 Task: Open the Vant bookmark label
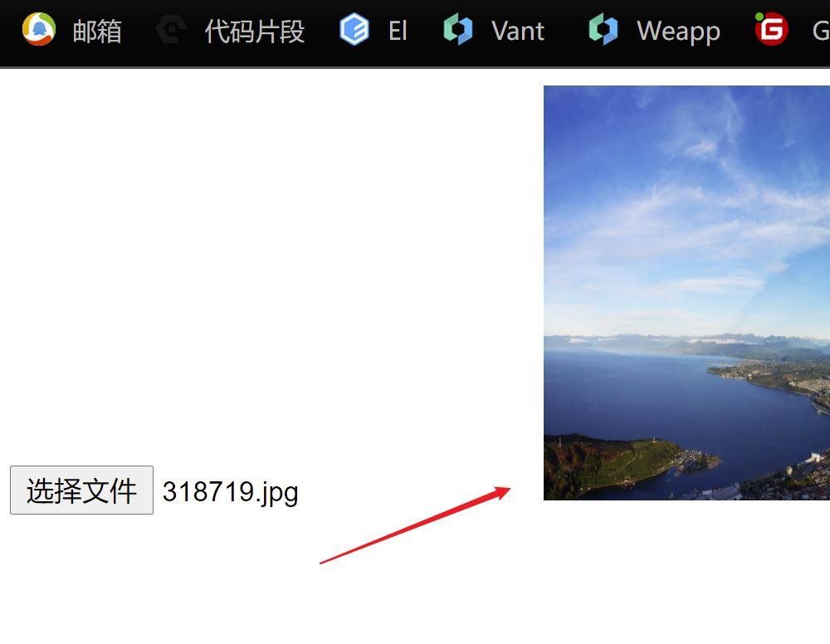518,31
